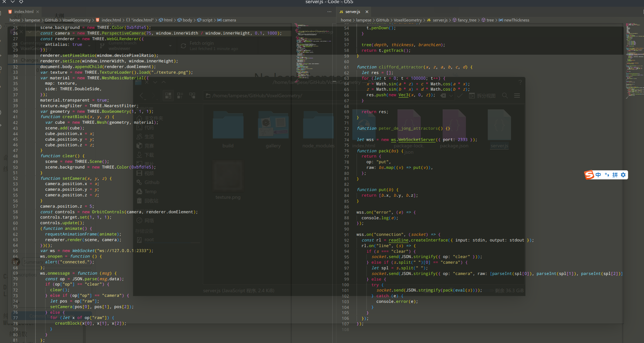Open the Github place in the Dolphin sidebar
The image size is (644, 343).
pyautogui.click(x=148, y=182)
